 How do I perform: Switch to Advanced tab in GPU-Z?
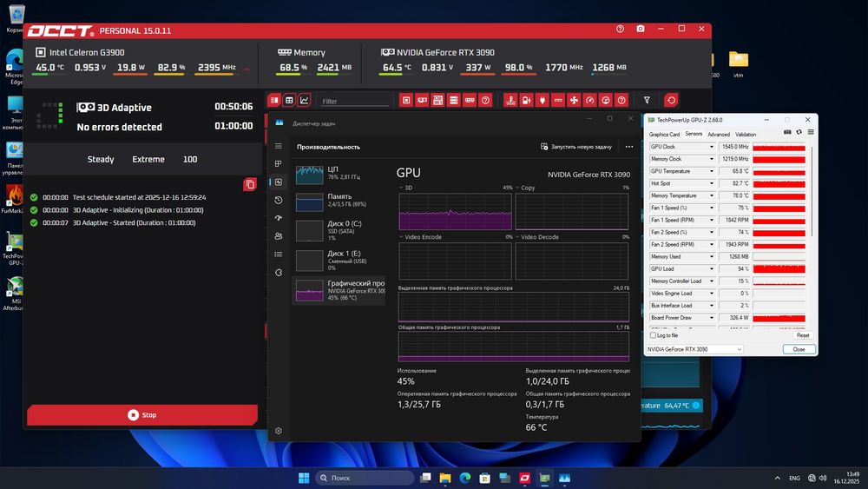pos(719,135)
